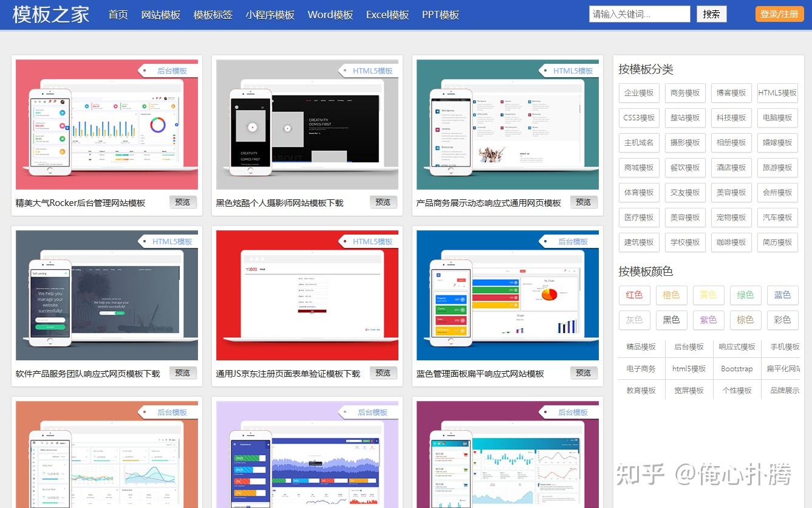The width and height of the screenshot is (812, 508).
Task: Preview the 精美大气Rocker后台管理网站模板 template
Action: pos(183,202)
